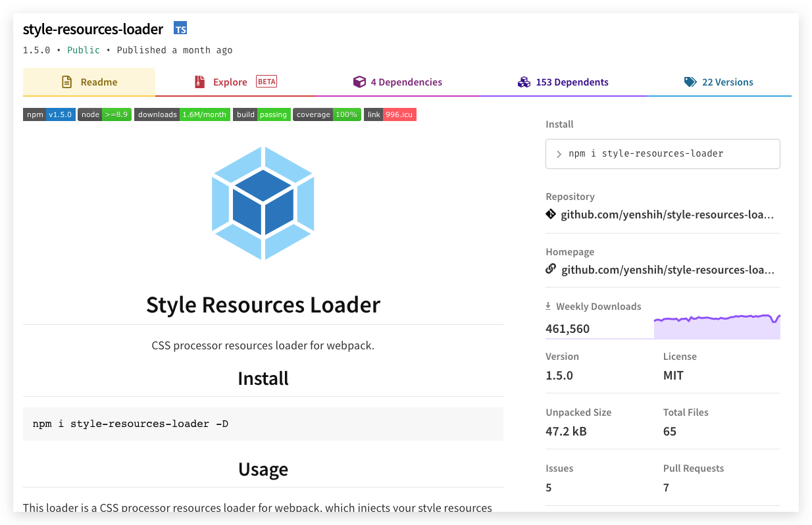Click the npm v1.5.0 badge
Image resolution: width=812 pixels, height=525 pixels.
tap(49, 114)
